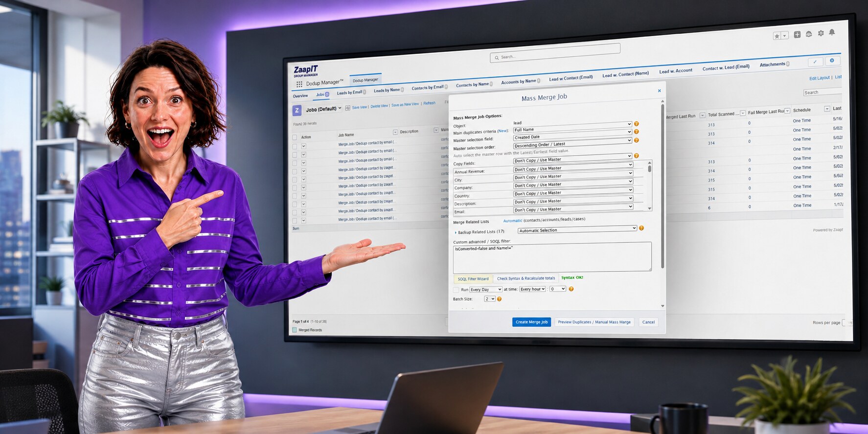This screenshot has height=434, width=868.
Task: Open the Every hour time dropdown
Action: [x=532, y=289]
